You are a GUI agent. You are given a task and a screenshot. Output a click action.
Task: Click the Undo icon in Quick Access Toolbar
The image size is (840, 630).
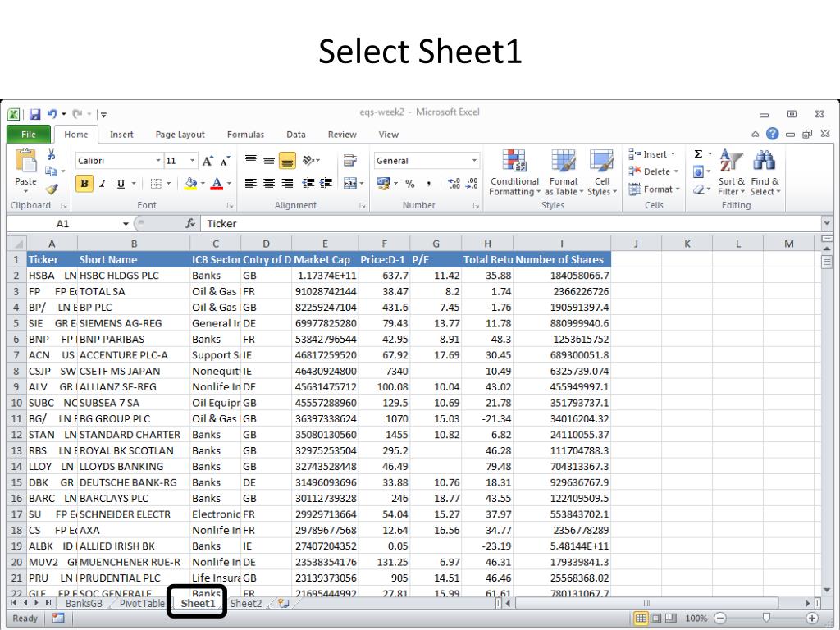(52, 114)
